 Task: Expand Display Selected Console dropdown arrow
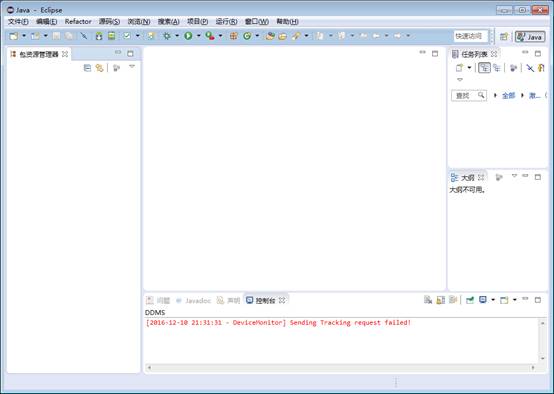point(493,300)
